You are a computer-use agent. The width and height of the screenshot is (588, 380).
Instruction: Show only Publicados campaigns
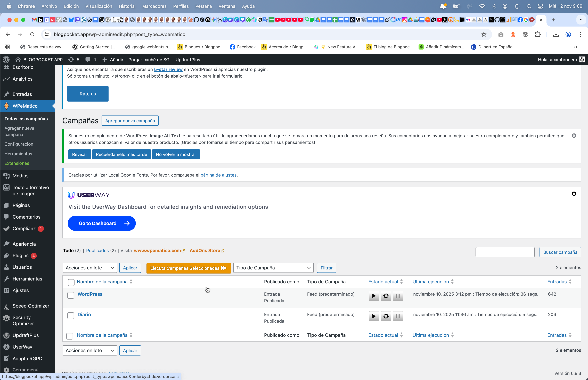click(97, 250)
